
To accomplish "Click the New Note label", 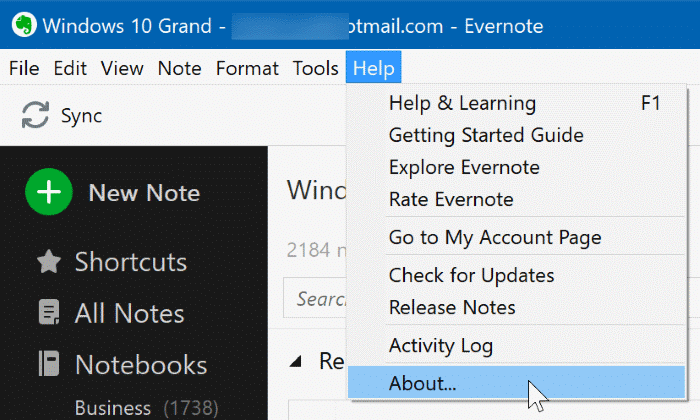I will click(144, 193).
